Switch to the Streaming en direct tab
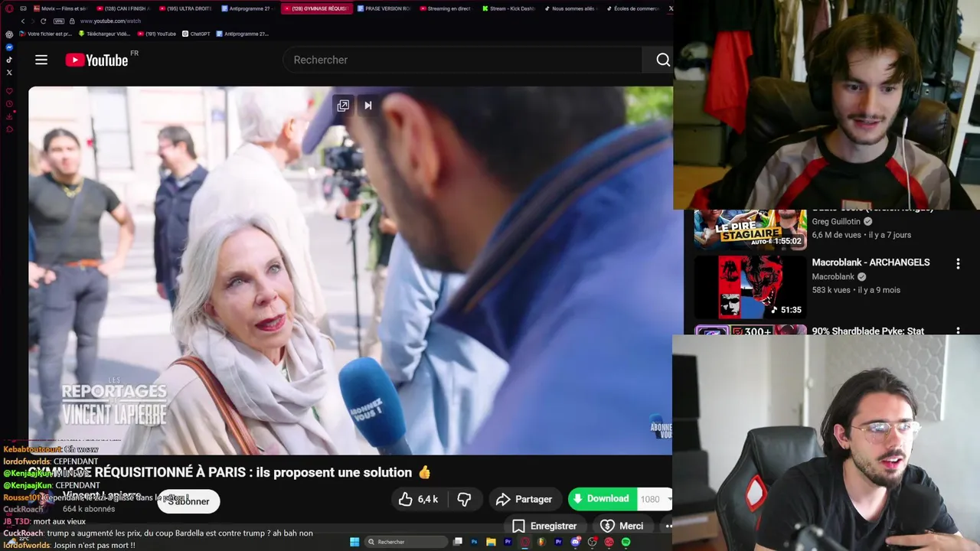Screen dimensions: 980x551 coord(445,8)
